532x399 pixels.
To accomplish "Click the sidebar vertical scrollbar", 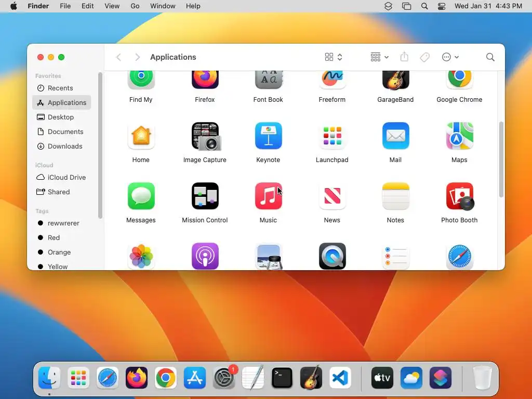I will 100,145.
